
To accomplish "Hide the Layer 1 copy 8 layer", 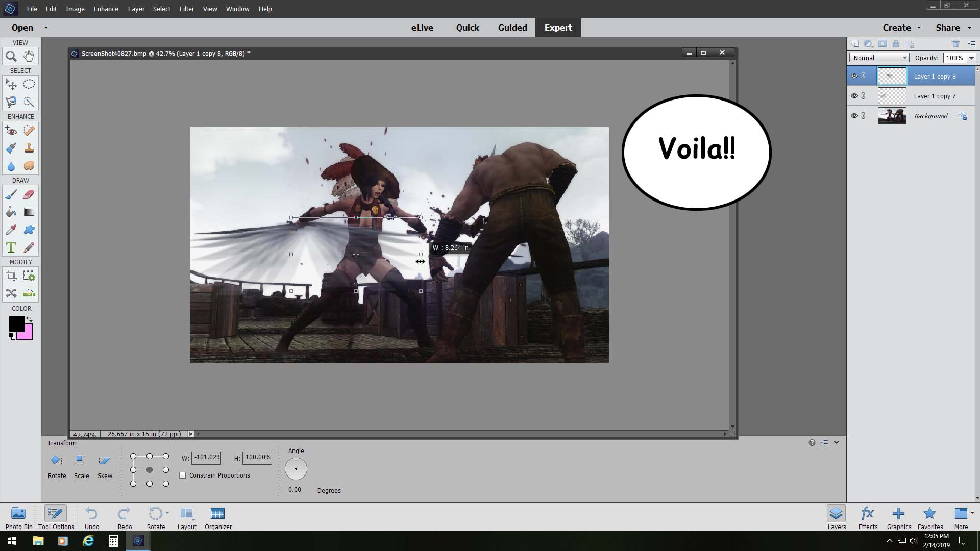I will coord(854,76).
